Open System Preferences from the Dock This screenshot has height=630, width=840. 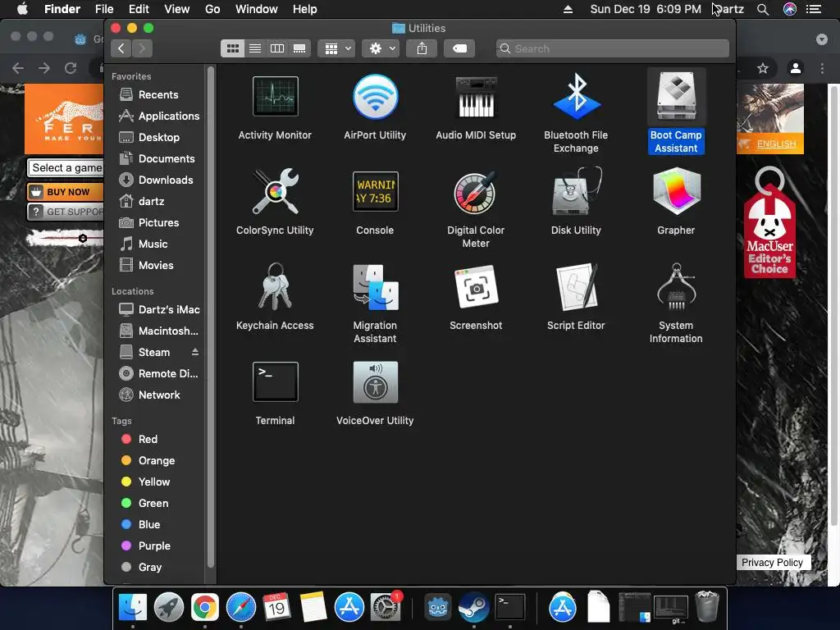click(386, 608)
